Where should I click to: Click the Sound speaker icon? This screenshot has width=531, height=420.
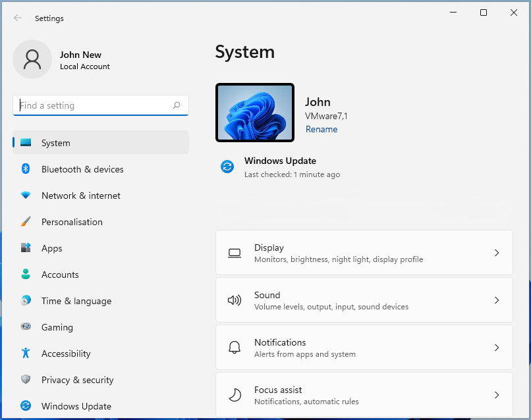(235, 300)
